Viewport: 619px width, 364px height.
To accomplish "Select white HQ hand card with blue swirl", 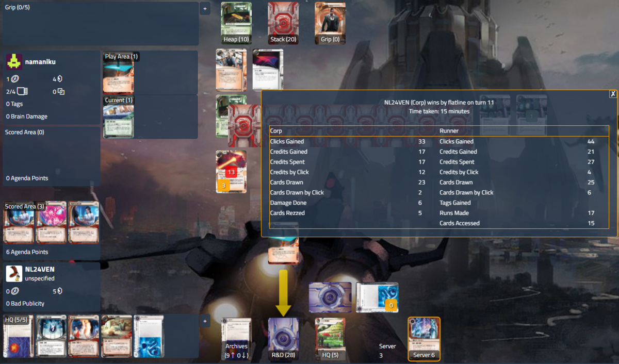I will [149, 336].
